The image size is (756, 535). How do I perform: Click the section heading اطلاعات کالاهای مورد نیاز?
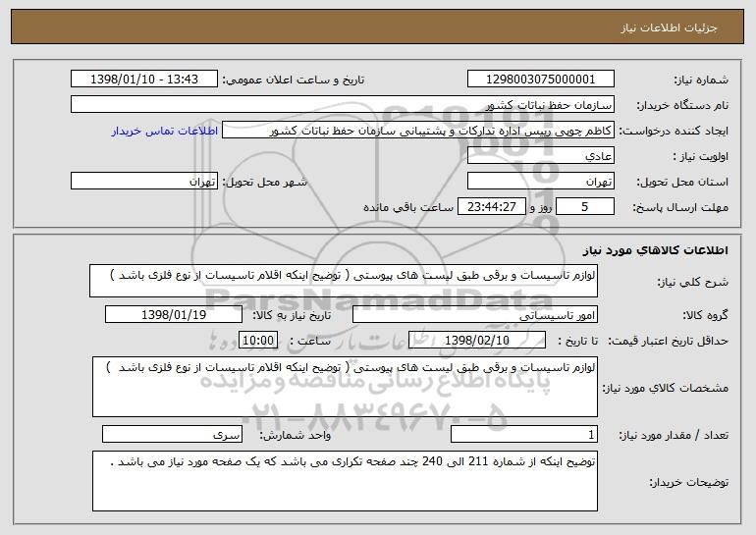coord(656,250)
